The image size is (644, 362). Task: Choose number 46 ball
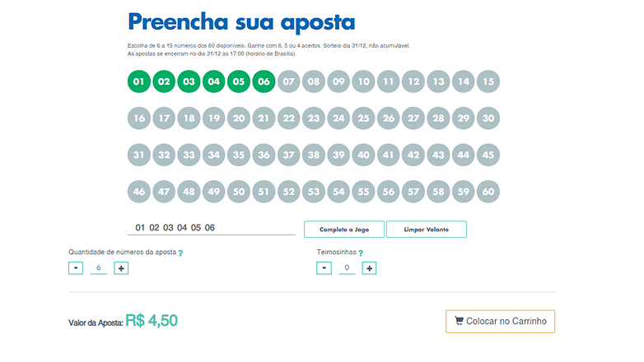click(139, 192)
